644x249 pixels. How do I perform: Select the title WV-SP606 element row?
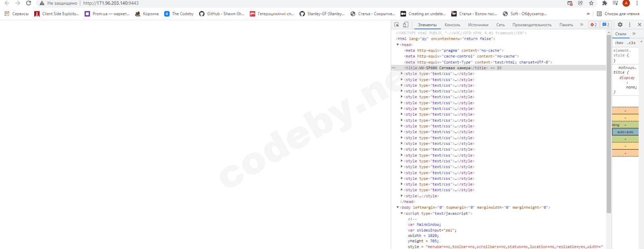coord(498,68)
